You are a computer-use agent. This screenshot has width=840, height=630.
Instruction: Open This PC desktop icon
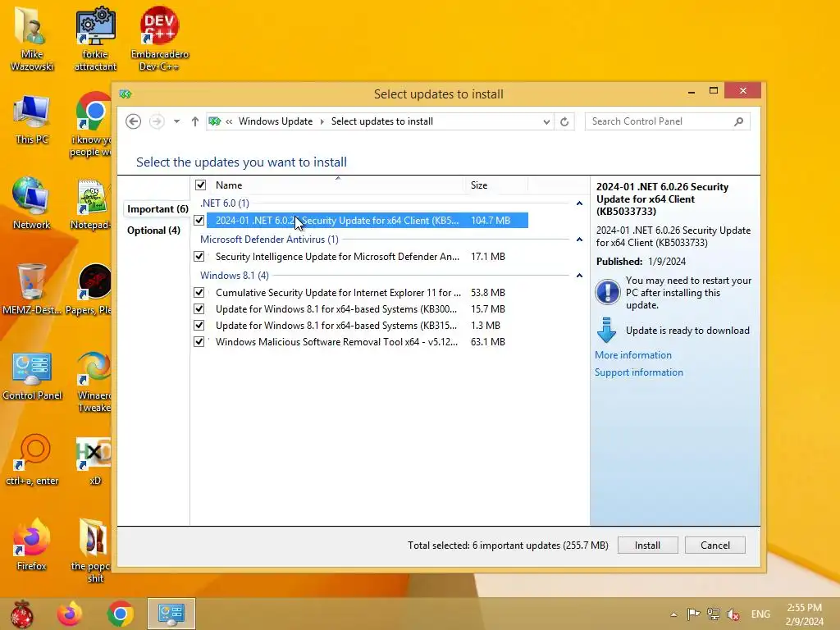pyautogui.click(x=32, y=120)
